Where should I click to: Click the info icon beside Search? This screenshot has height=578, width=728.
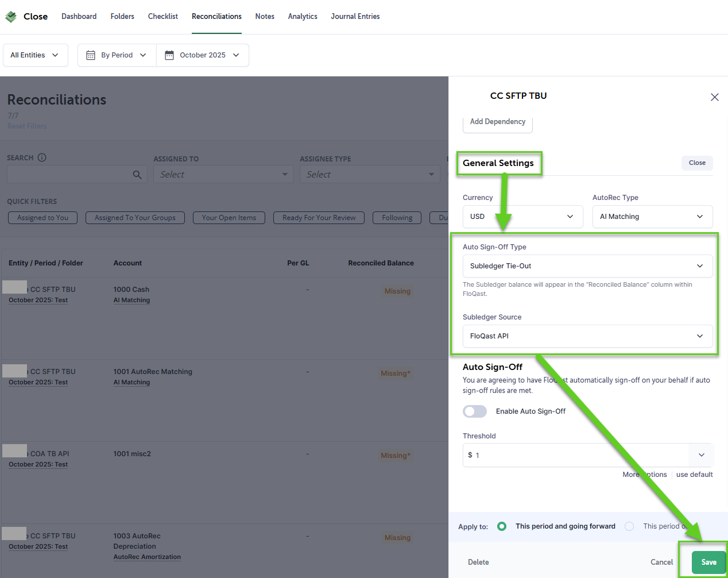42,157
